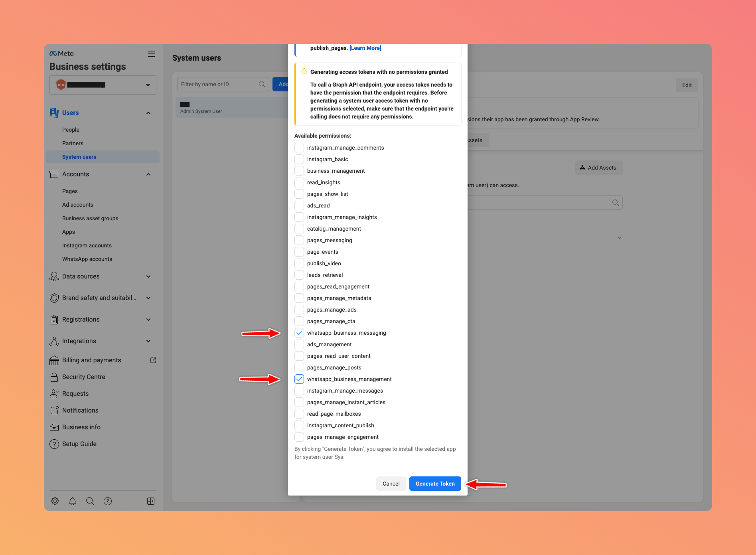Open the help question mark icon at bottom
Screen dimensions: 756x555
click(108, 501)
